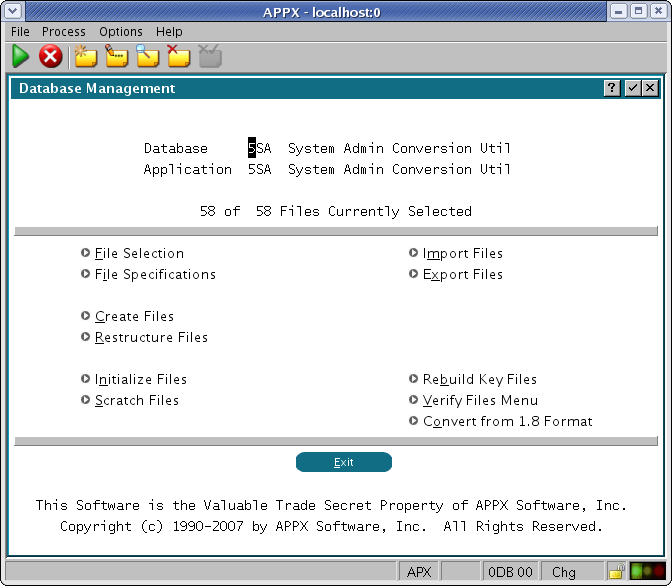Image resolution: width=672 pixels, height=586 pixels.
Task: Click the red cancel X icon
Action: pos(51,56)
